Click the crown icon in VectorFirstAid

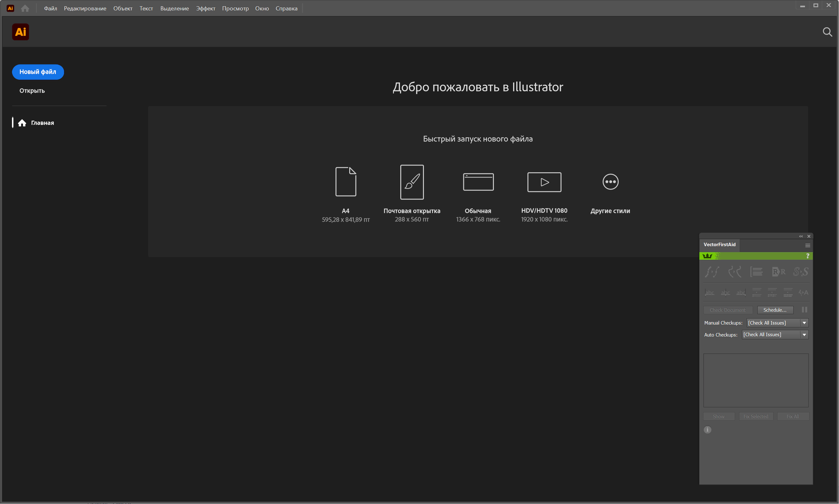707,256
